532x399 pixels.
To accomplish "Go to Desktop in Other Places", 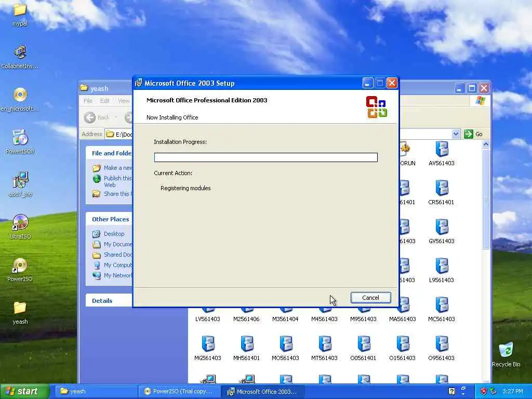I will pyautogui.click(x=109, y=234).
